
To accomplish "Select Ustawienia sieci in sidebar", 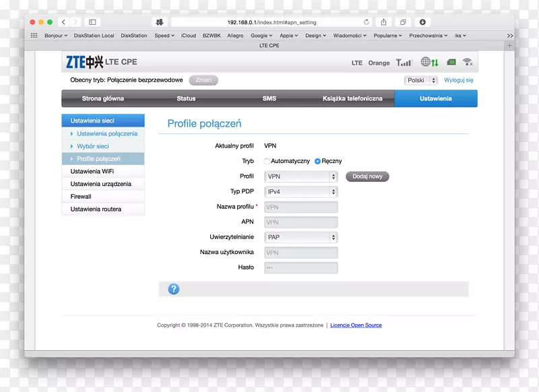I will tap(103, 121).
